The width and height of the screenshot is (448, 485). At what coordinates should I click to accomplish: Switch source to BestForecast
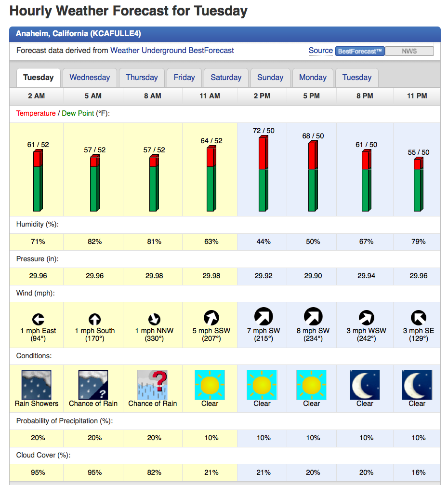pyautogui.click(x=360, y=51)
